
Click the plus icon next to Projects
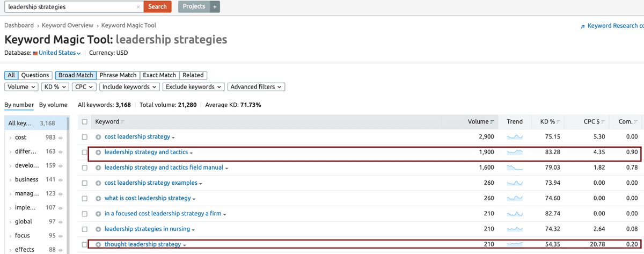215,6
